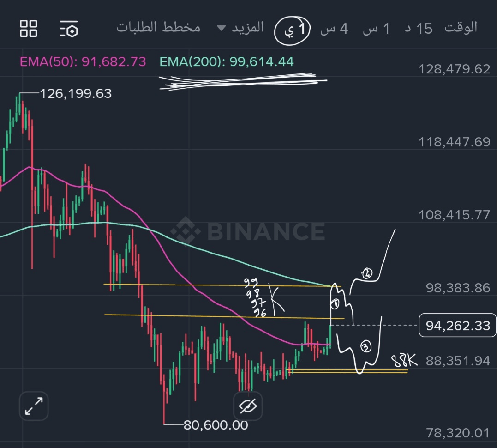Select the 1ي daily timeframe
Viewport: 497px width, 448px height.
(x=297, y=30)
